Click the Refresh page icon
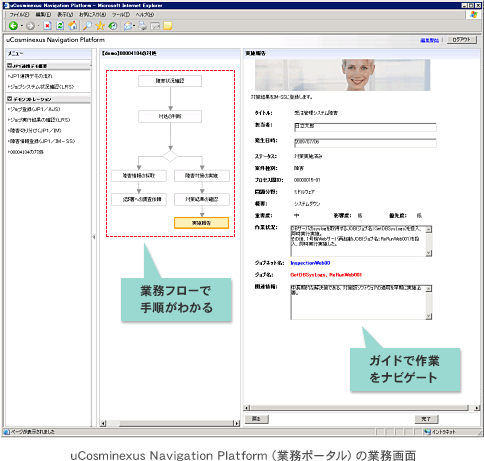The image size is (484, 461). 60,26
